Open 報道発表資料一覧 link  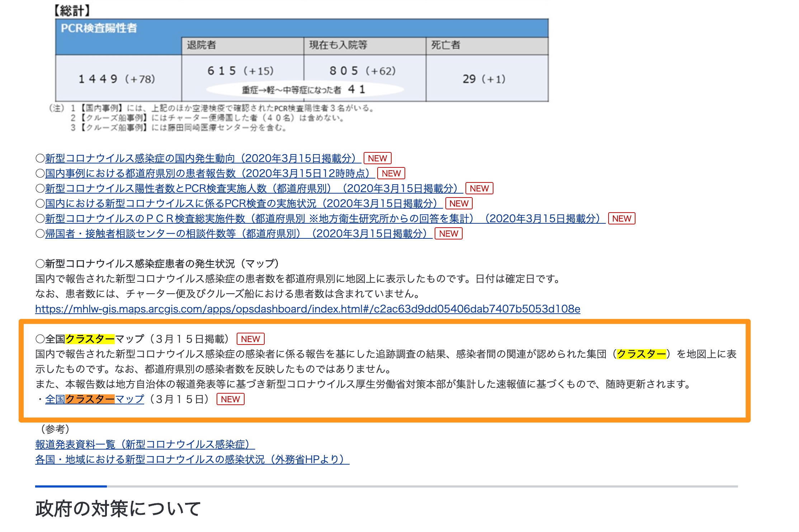pos(145,445)
